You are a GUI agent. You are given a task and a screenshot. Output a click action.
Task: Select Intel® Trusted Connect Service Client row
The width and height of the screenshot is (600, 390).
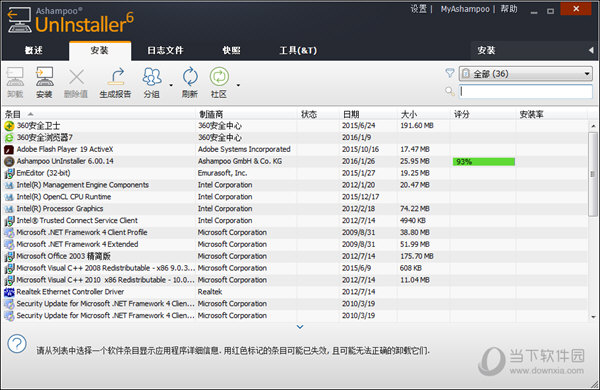pyautogui.click(x=295, y=221)
